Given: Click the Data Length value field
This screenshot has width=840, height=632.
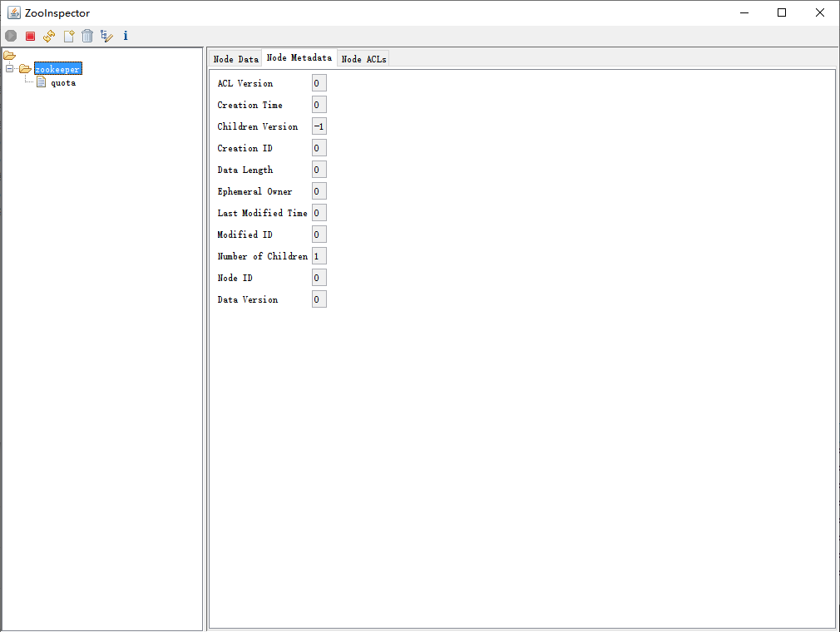Looking at the screenshot, I should [x=319, y=170].
